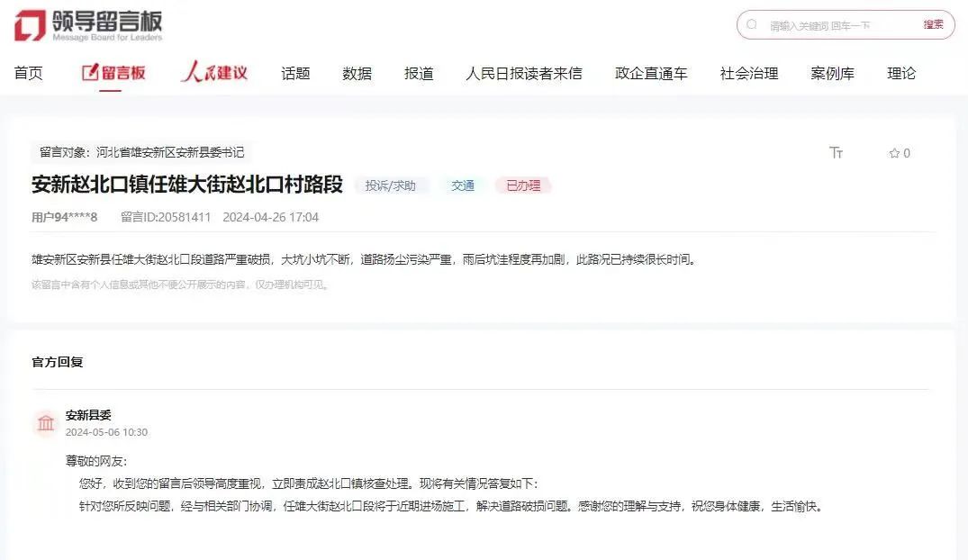The height and width of the screenshot is (560, 968).
Task: Click the star favorite icon
Action: [x=894, y=153]
